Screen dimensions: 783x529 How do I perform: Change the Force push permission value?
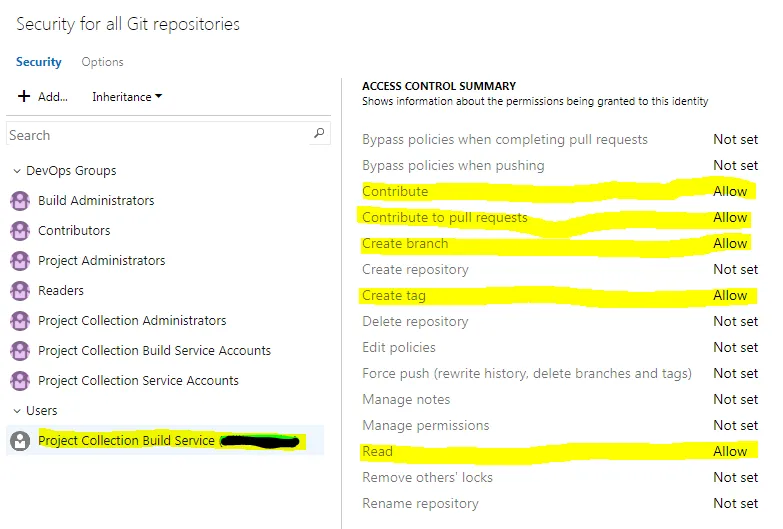(x=735, y=373)
